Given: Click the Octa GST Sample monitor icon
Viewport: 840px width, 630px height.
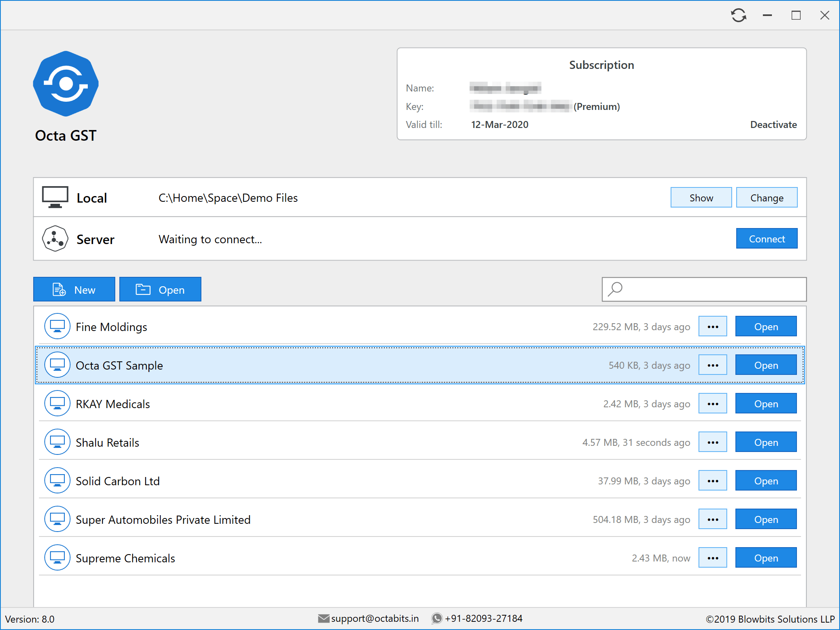Looking at the screenshot, I should (x=57, y=365).
